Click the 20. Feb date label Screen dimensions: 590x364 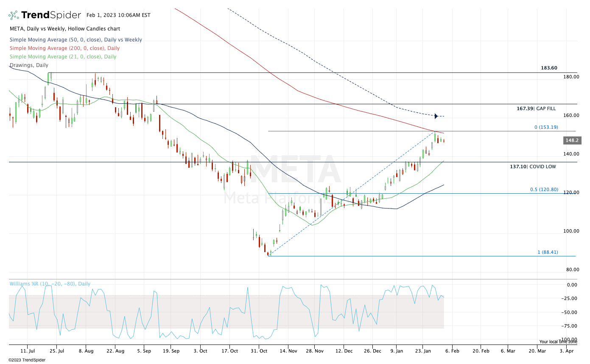coord(481,351)
